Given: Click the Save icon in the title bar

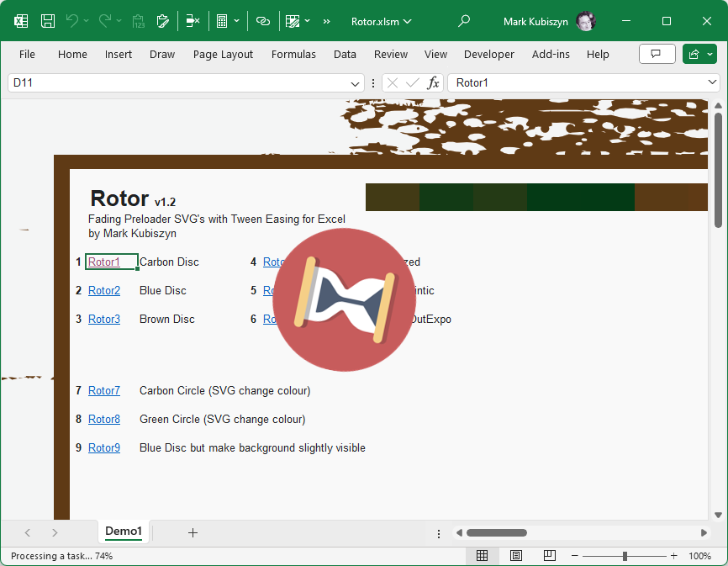Looking at the screenshot, I should pos(48,21).
